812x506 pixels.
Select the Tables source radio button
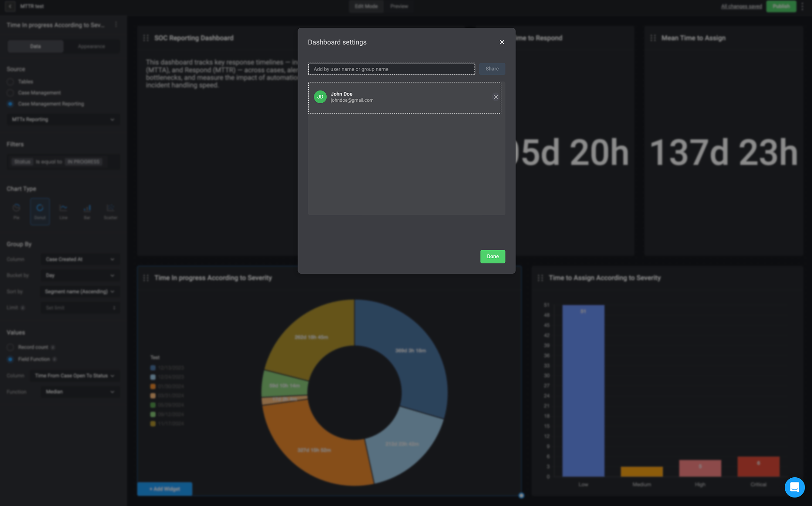click(10, 82)
